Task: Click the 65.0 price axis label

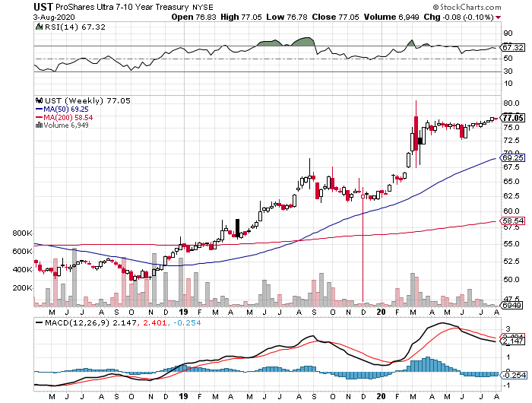Action: 511,181
